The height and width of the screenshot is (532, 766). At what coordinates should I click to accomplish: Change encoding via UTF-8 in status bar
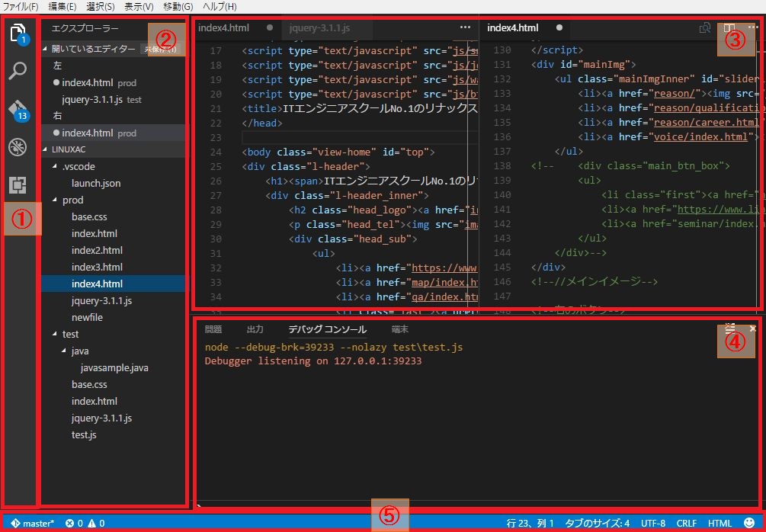click(653, 524)
